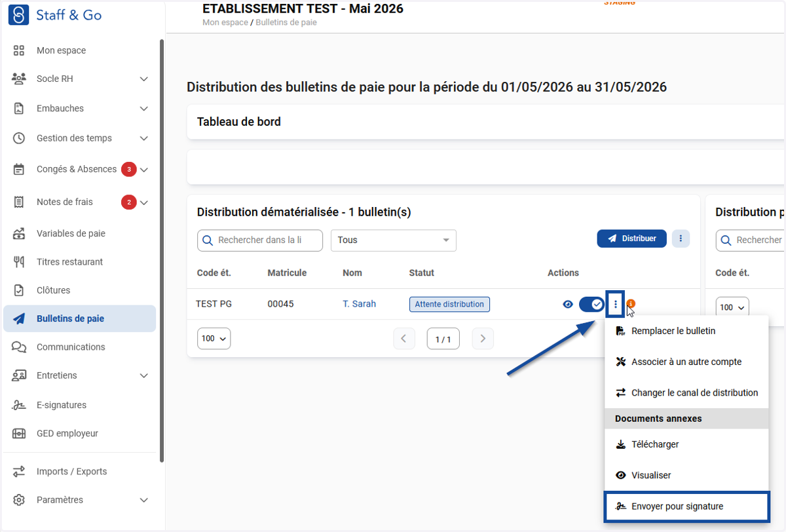The width and height of the screenshot is (786, 532).
Task: Click the Entretiens interview icon
Action: 19,375
